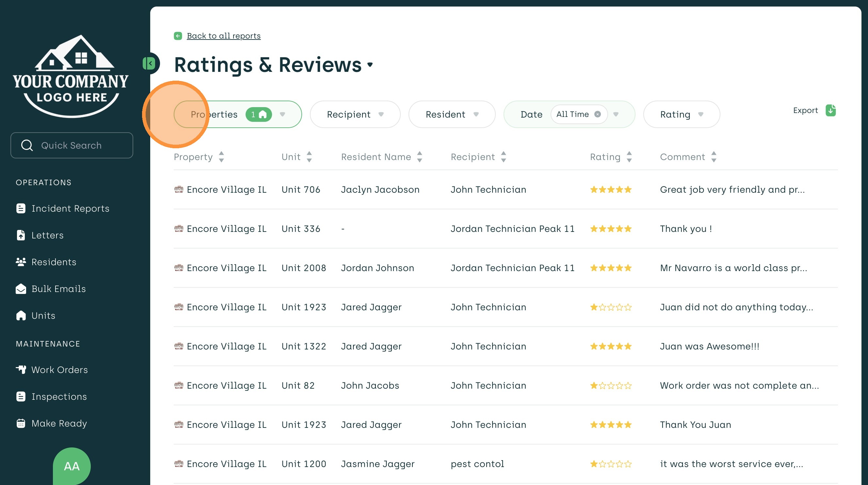Collapse the sidebar with the green arrow
This screenshot has height=485, width=868.
click(149, 63)
